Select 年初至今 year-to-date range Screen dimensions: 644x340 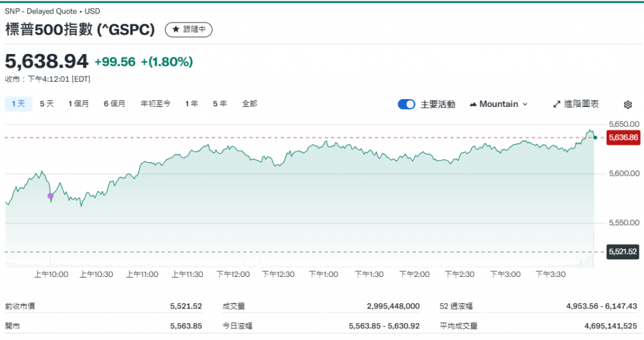click(x=156, y=104)
